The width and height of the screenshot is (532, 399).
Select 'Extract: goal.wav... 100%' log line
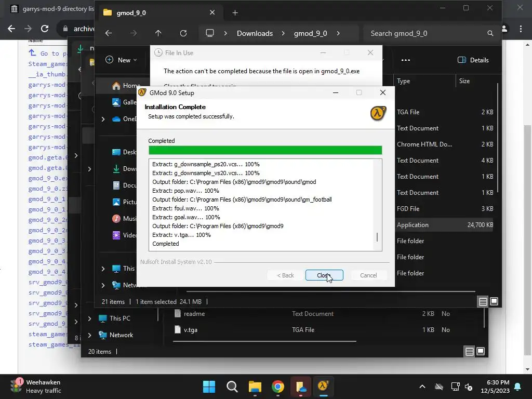pyautogui.click(x=186, y=217)
